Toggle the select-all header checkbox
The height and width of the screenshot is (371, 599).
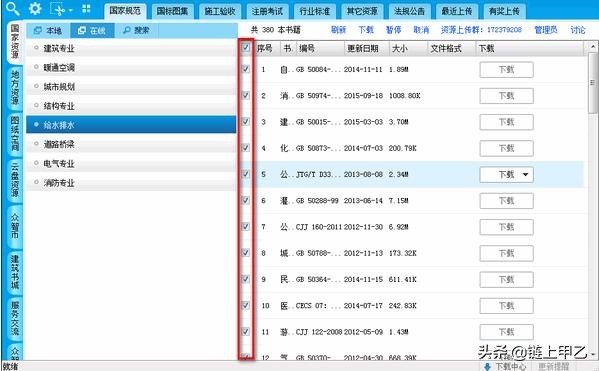[x=246, y=48]
